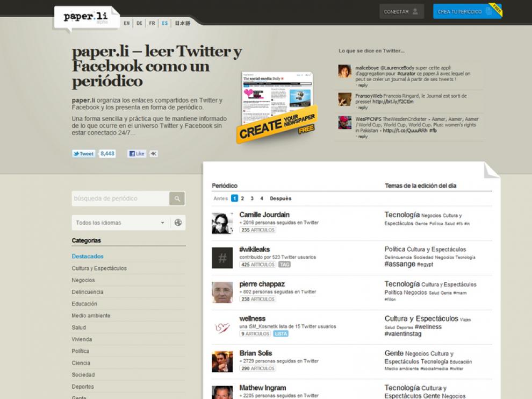Click the Facebook Like button
532x399 pixels.
[x=136, y=154]
